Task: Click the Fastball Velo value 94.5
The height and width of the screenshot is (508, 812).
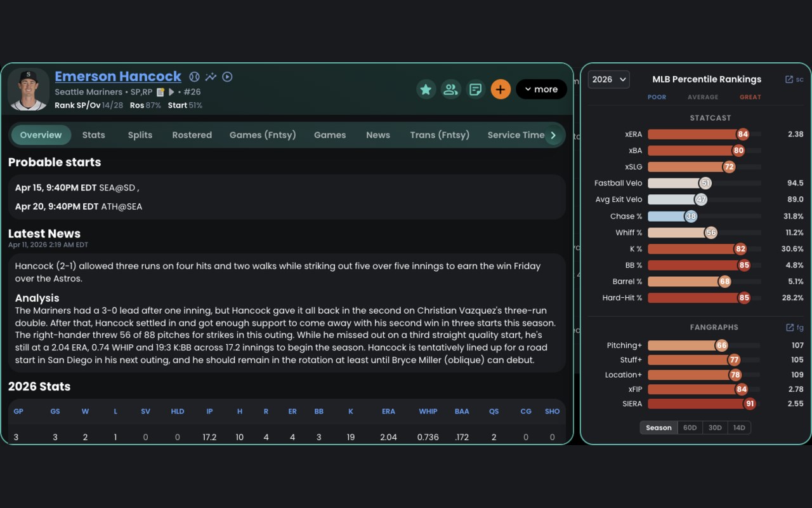Action: click(x=796, y=183)
